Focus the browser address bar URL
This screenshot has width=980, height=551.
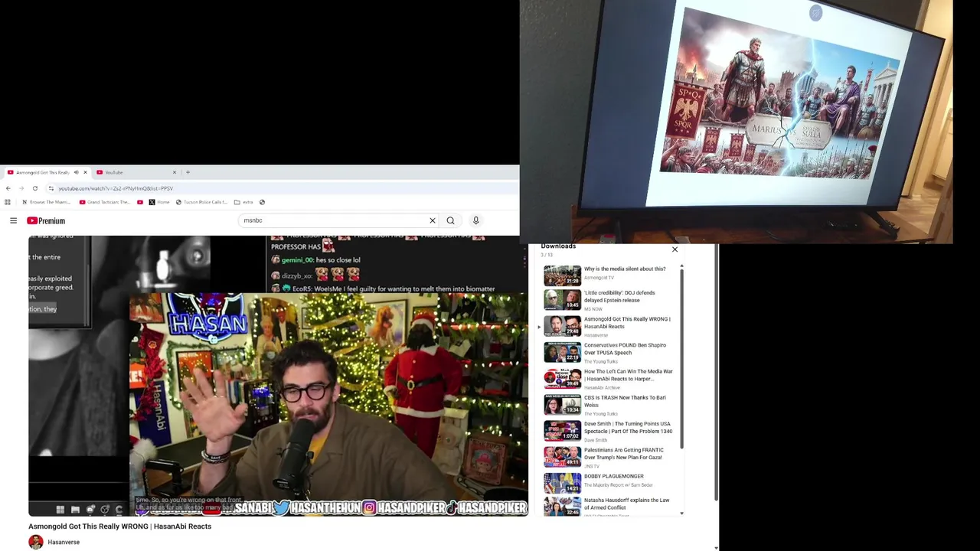coord(116,188)
